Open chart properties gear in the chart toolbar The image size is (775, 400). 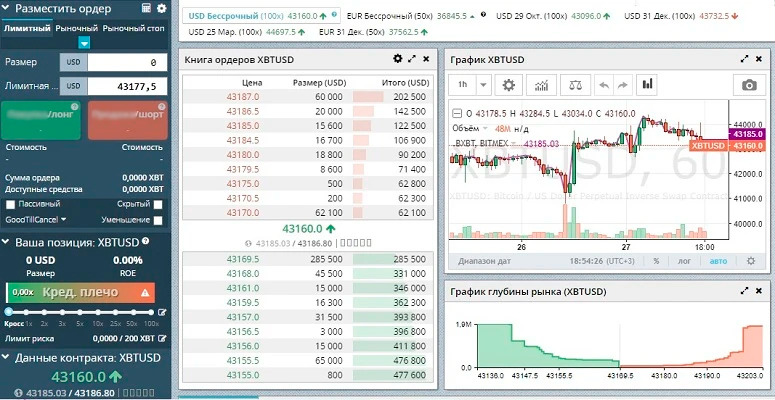(x=509, y=85)
